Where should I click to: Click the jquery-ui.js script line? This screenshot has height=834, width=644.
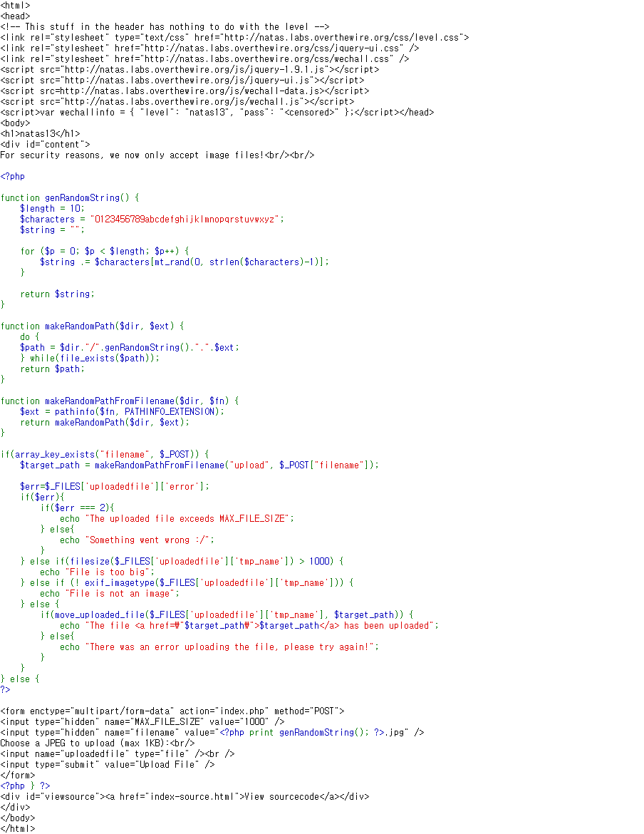click(x=182, y=81)
